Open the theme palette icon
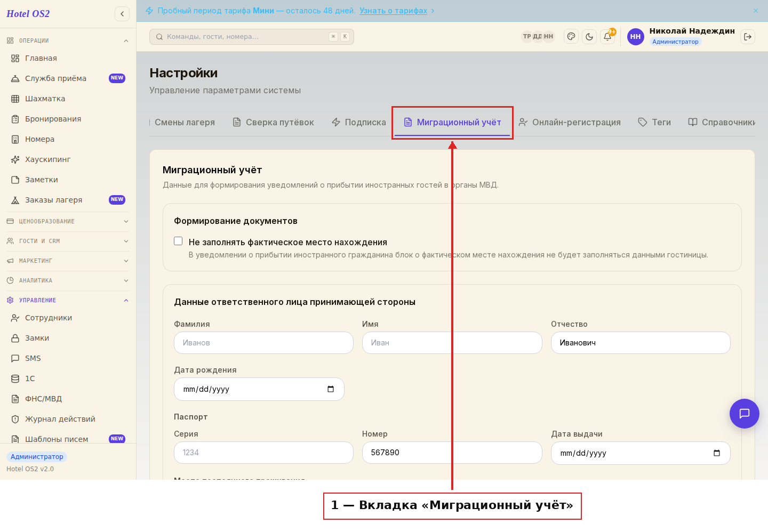Image resolution: width=768 pixels, height=532 pixels. (x=571, y=37)
